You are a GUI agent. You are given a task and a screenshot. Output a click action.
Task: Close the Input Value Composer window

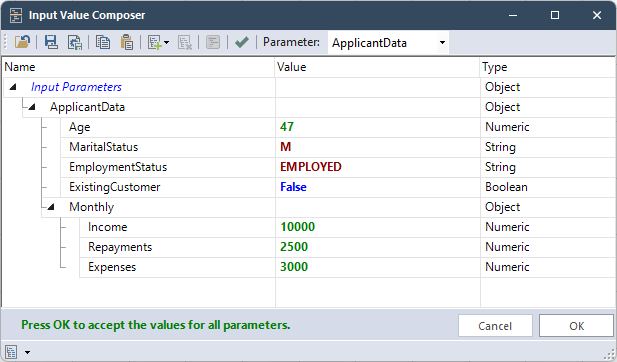click(597, 15)
